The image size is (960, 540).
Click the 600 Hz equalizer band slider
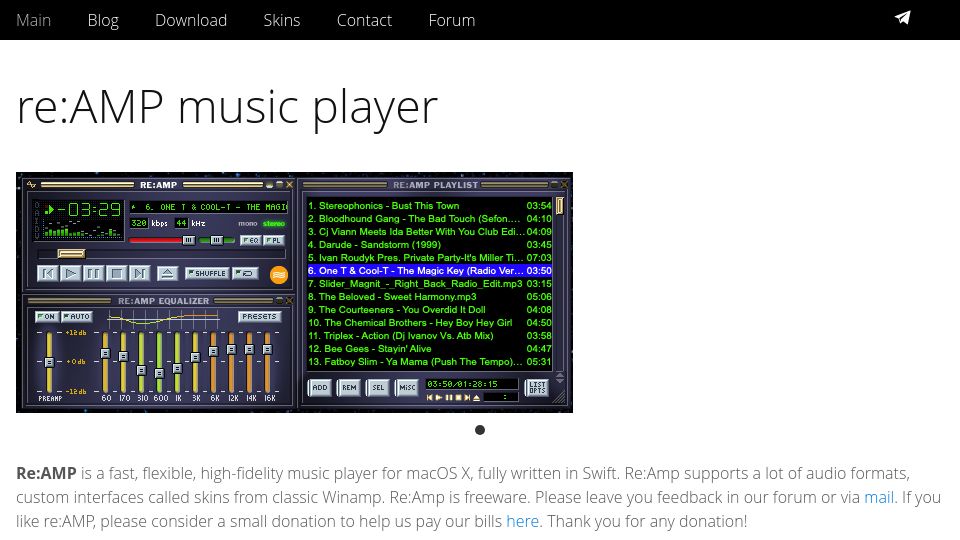pyautogui.click(x=159, y=361)
